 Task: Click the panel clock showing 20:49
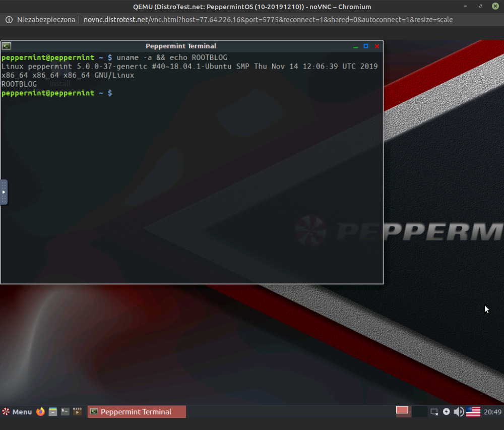(492, 412)
